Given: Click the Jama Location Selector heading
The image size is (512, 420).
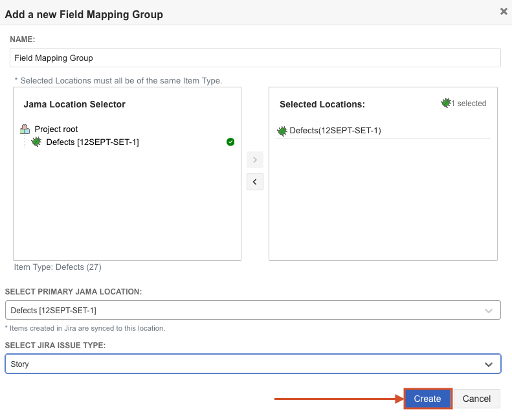Looking at the screenshot, I should 74,104.
